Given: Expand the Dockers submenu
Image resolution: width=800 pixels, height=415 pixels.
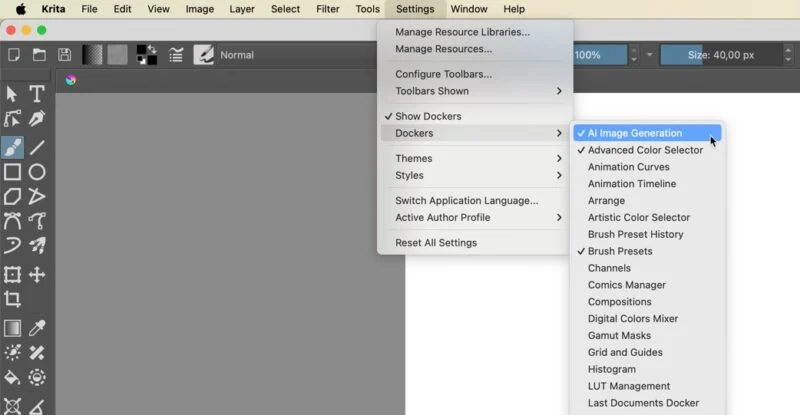Looking at the screenshot, I should click(x=476, y=133).
